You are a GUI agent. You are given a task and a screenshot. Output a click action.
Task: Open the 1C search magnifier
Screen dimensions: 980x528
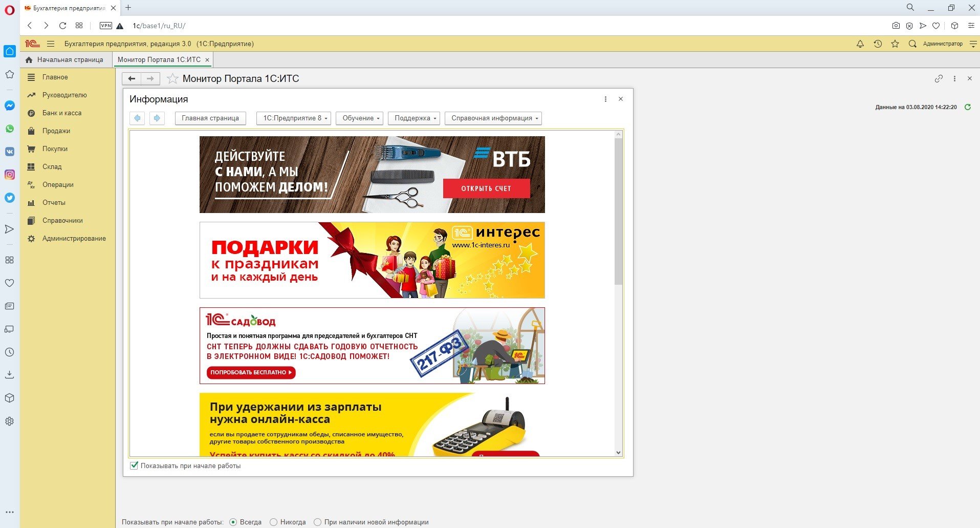[912, 44]
